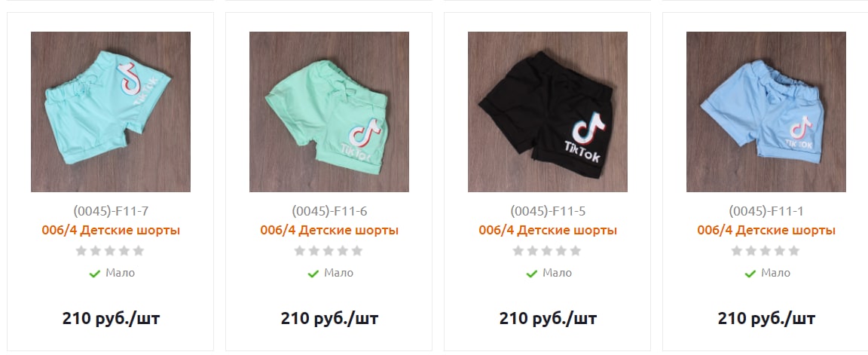Click the green availability checkmark under F11-7

(x=95, y=274)
